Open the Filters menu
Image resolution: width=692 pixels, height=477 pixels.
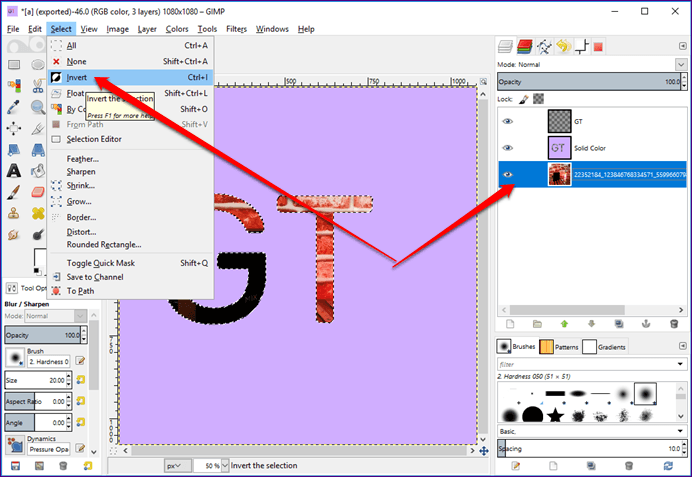pyautogui.click(x=236, y=29)
